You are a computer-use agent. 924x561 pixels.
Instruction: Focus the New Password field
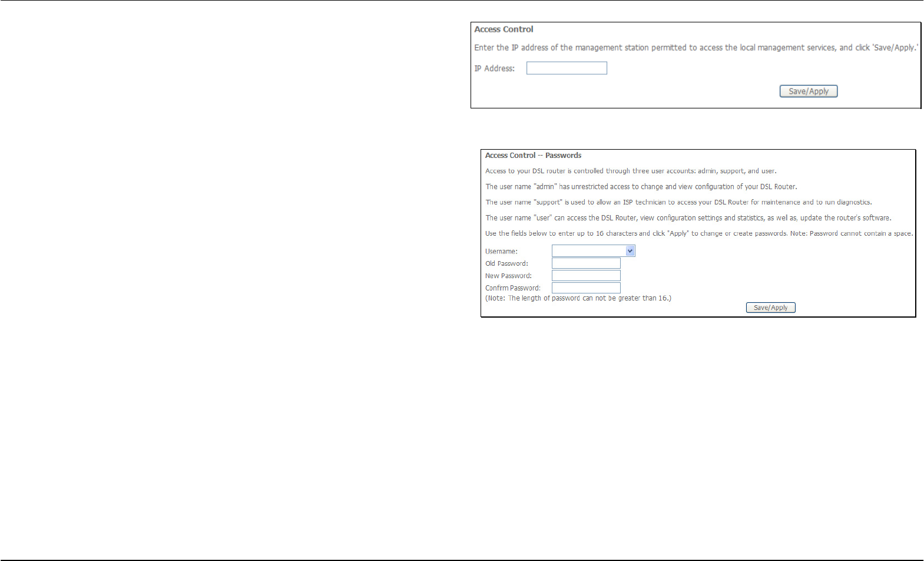[586, 276]
